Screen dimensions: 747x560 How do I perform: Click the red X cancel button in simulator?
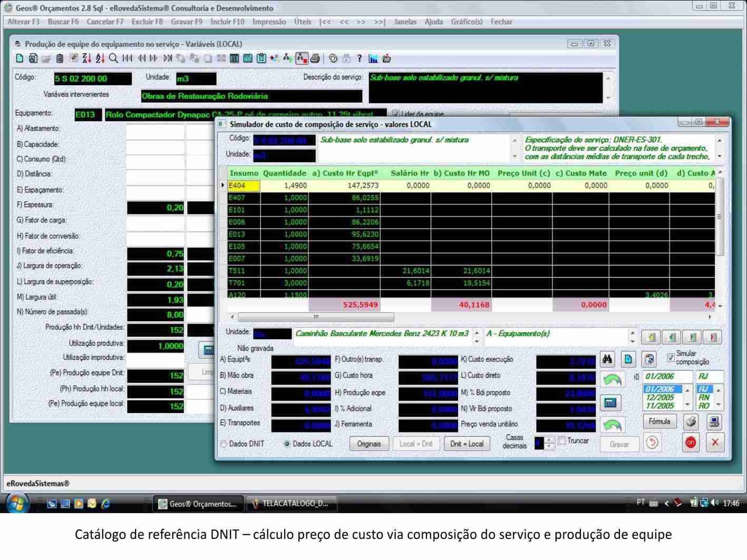point(715,443)
